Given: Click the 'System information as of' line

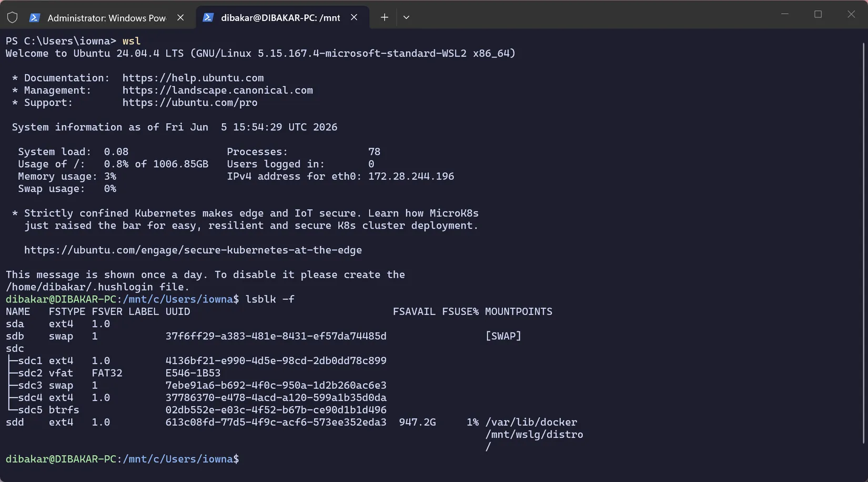Looking at the screenshot, I should pyautogui.click(x=175, y=127).
